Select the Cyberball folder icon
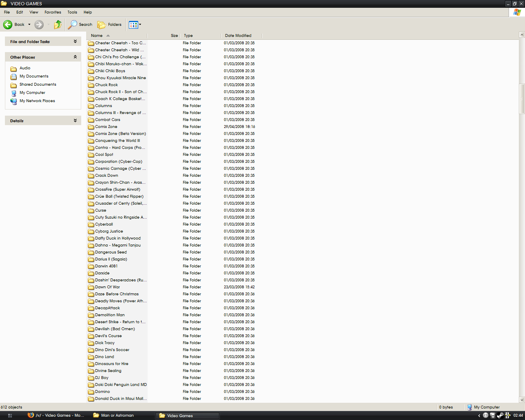 pos(91,224)
